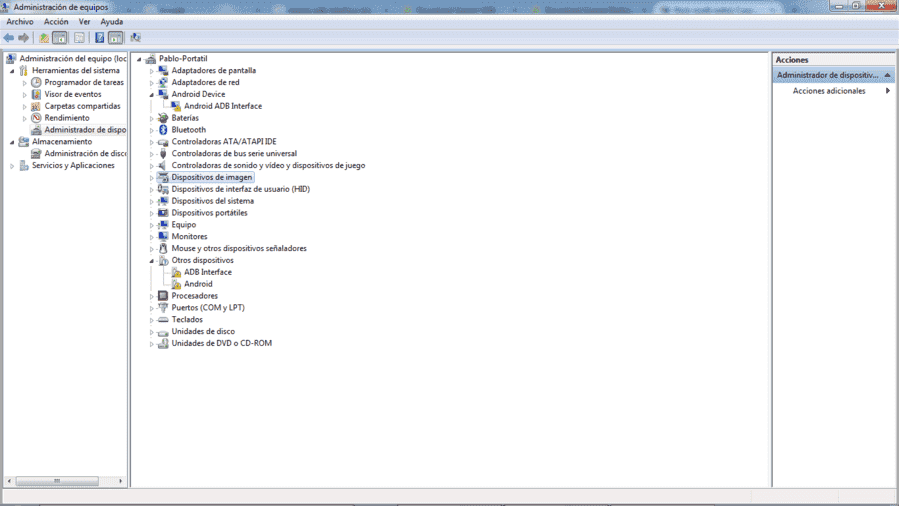899x506 pixels.
Task: Select Dispositivos portátiles
Action: tap(209, 213)
